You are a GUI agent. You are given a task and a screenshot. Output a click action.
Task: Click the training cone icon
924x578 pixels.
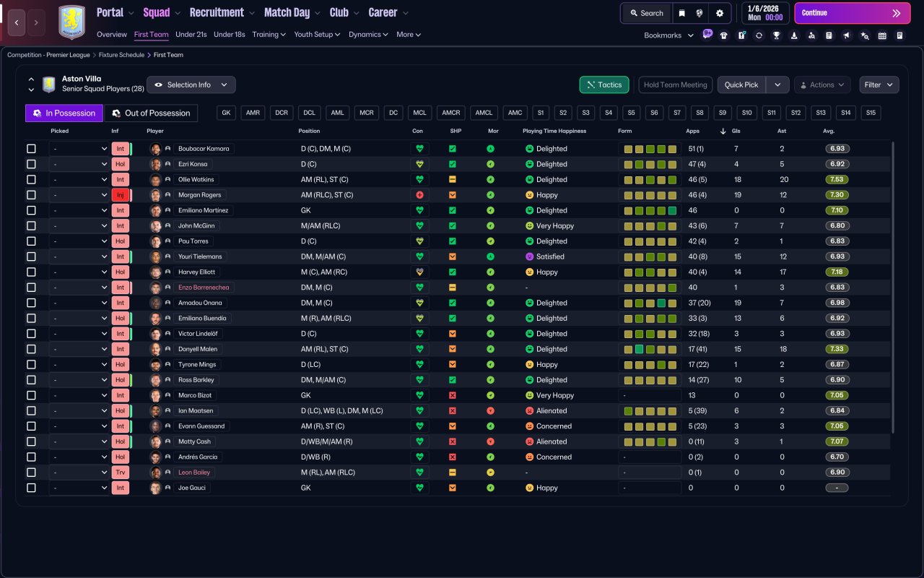[x=794, y=35]
